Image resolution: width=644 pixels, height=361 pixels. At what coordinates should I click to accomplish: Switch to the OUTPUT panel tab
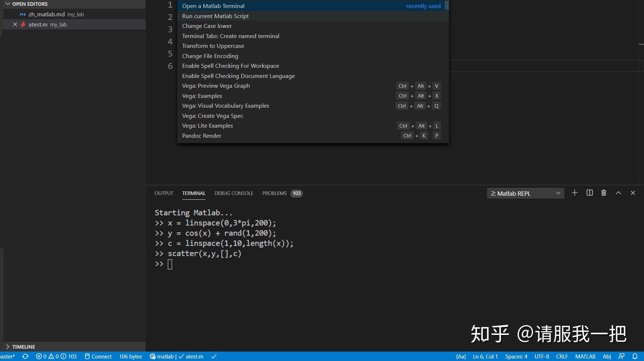click(164, 193)
